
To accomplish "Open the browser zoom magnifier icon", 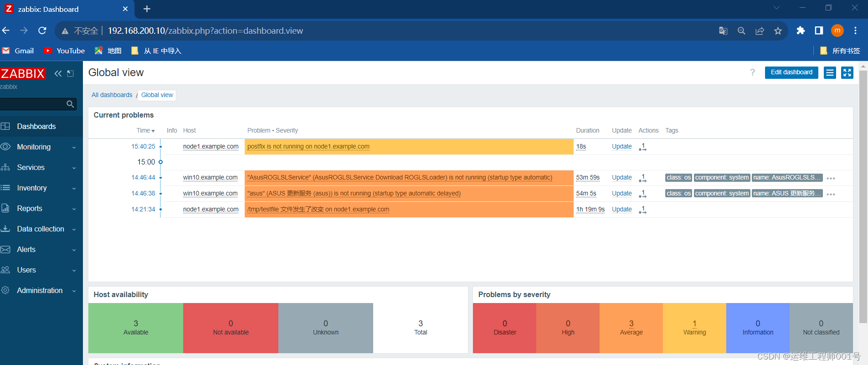I will [741, 31].
